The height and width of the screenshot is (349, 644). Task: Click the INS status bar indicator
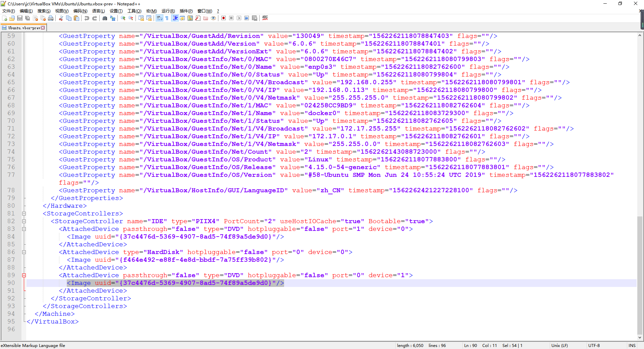coord(632,345)
